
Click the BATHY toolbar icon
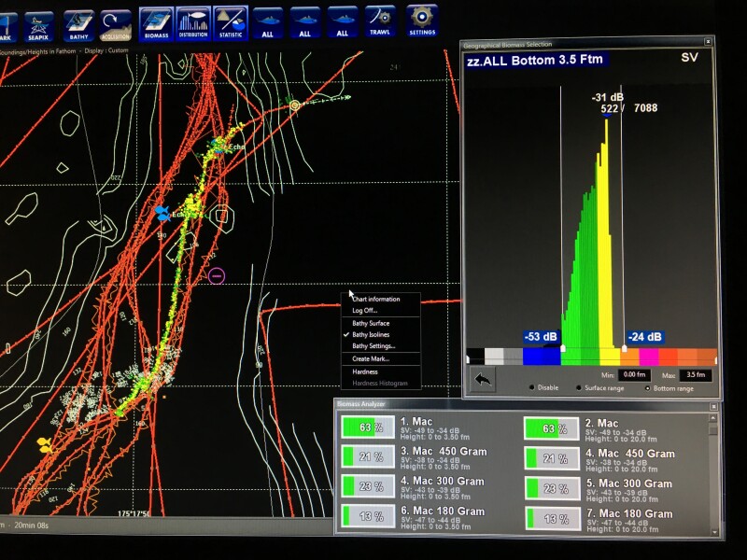[78, 21]
